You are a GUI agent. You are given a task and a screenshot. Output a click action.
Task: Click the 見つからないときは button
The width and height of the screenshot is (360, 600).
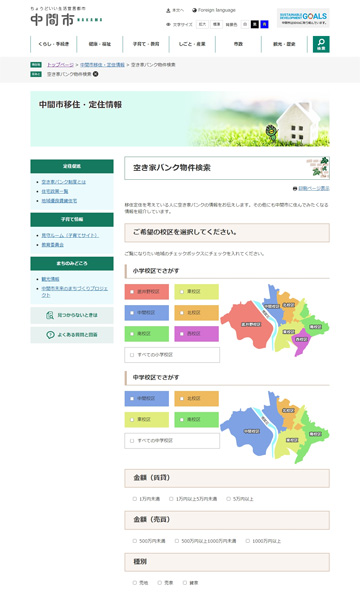(x=72, y=315)
